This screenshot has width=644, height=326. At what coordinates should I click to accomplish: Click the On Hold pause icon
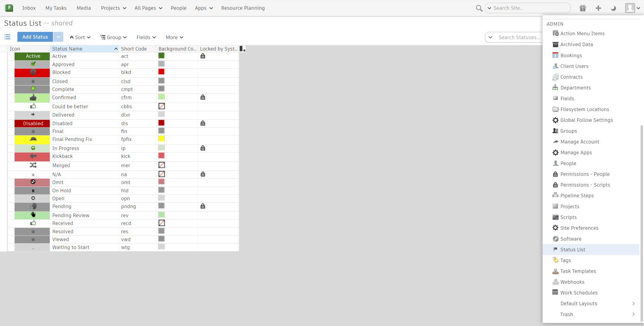click(33, 191)
